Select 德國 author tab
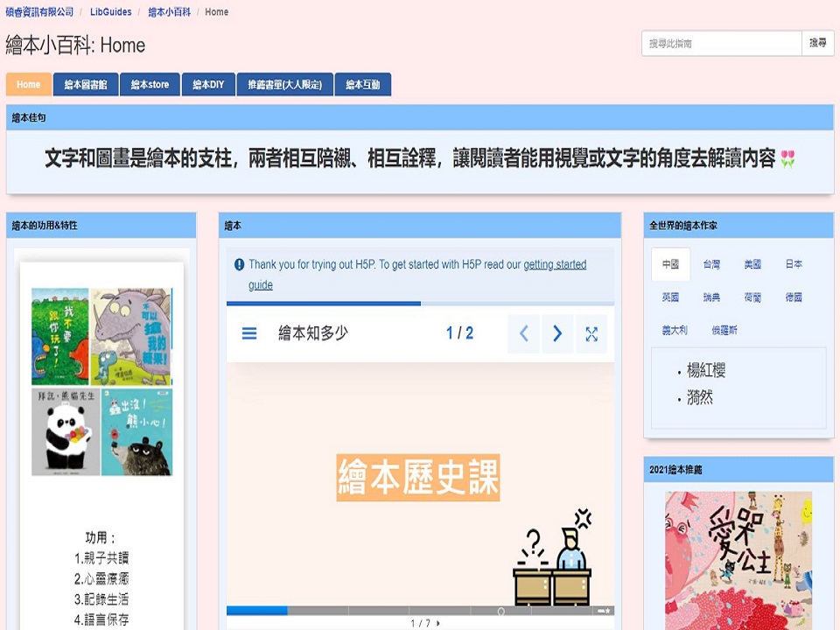The image size is (840, 630). tap(794, 297)
